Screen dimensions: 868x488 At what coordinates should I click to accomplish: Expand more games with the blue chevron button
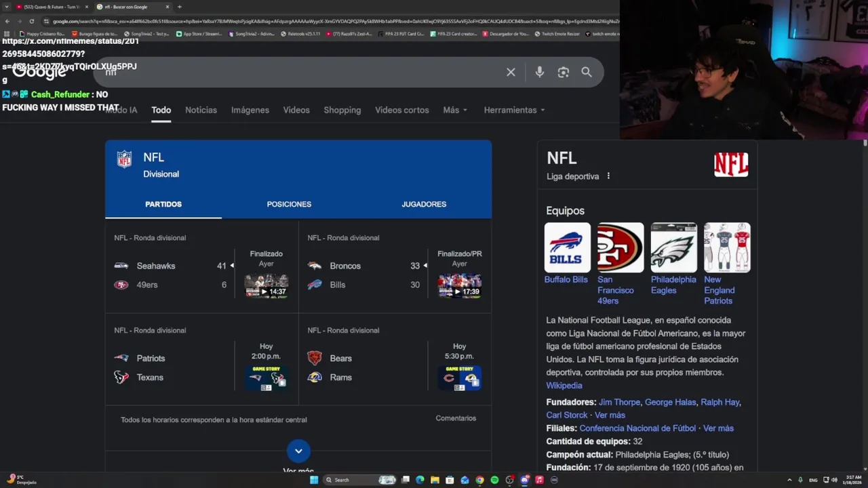(298, 451)
